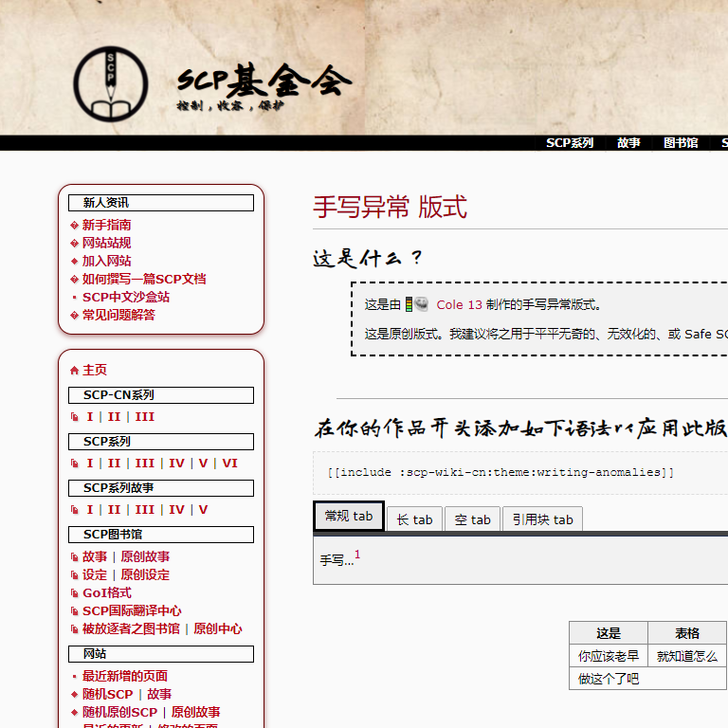Open the 新手指南 link

click(x=106, y=225)
